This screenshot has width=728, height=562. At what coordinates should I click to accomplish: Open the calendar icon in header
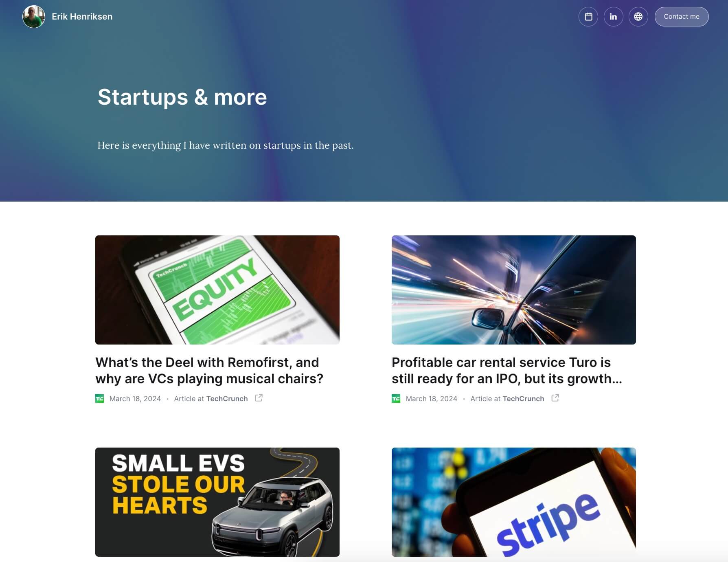point(588,17)
